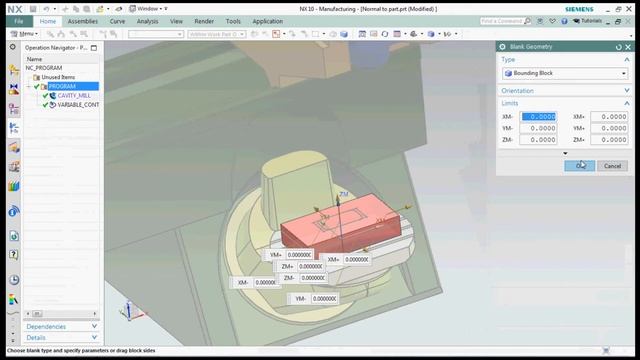Open the HD3D Tools info sidebar icon

(13, 211)
